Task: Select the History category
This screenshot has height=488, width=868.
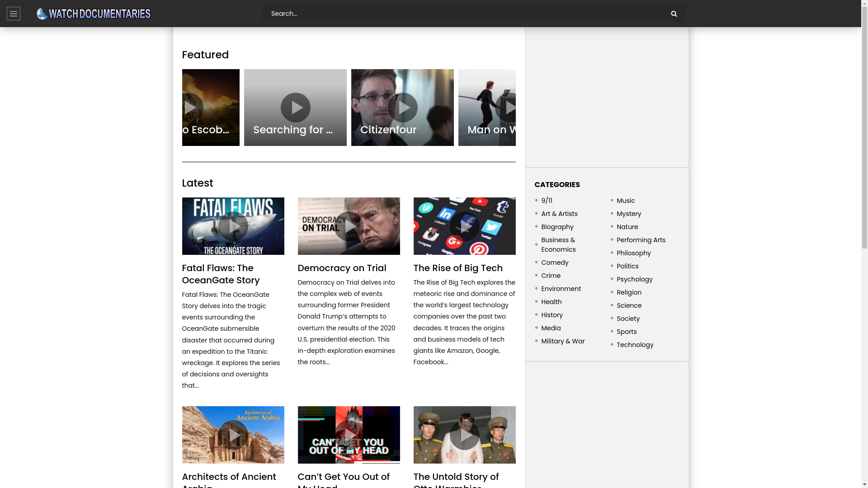Action: (552, 315)
